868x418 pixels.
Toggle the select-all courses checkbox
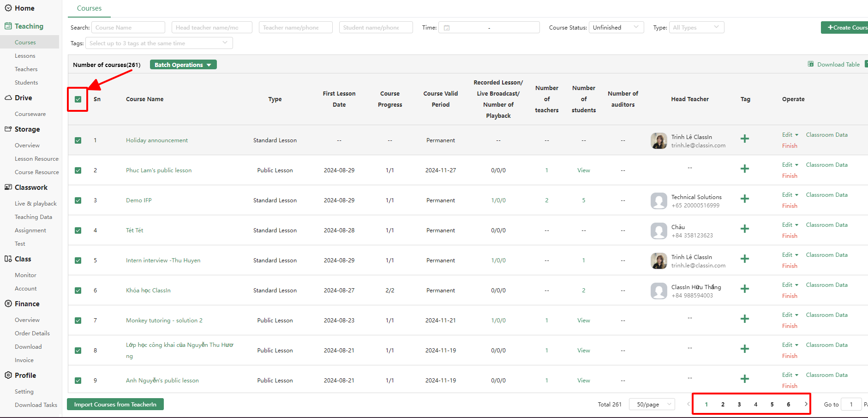pyautogui.click(x=78, y=99)
